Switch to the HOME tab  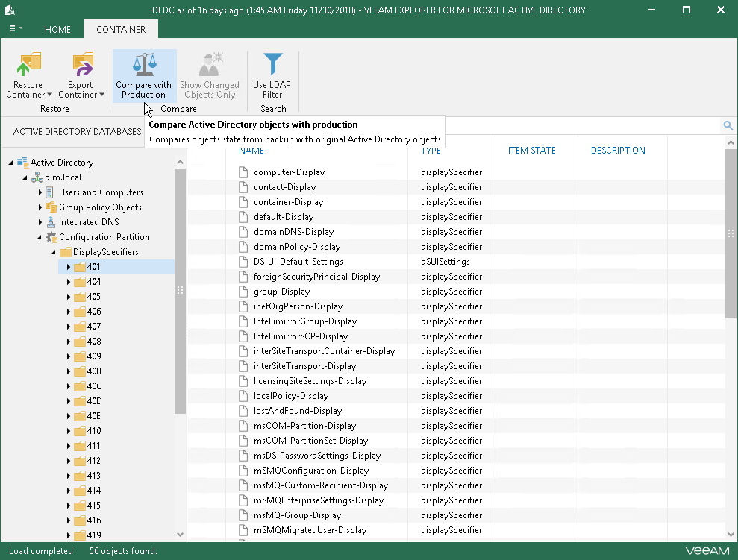click(x=57, y=29)
